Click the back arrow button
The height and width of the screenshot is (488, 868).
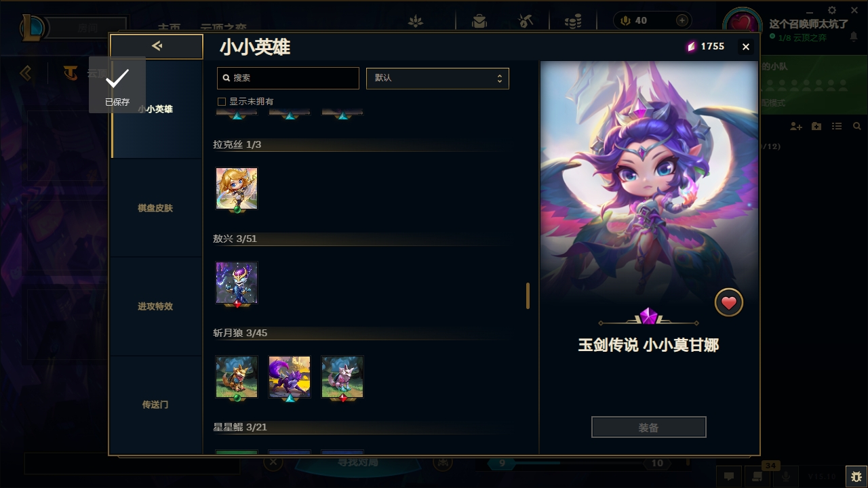[157, 46]
